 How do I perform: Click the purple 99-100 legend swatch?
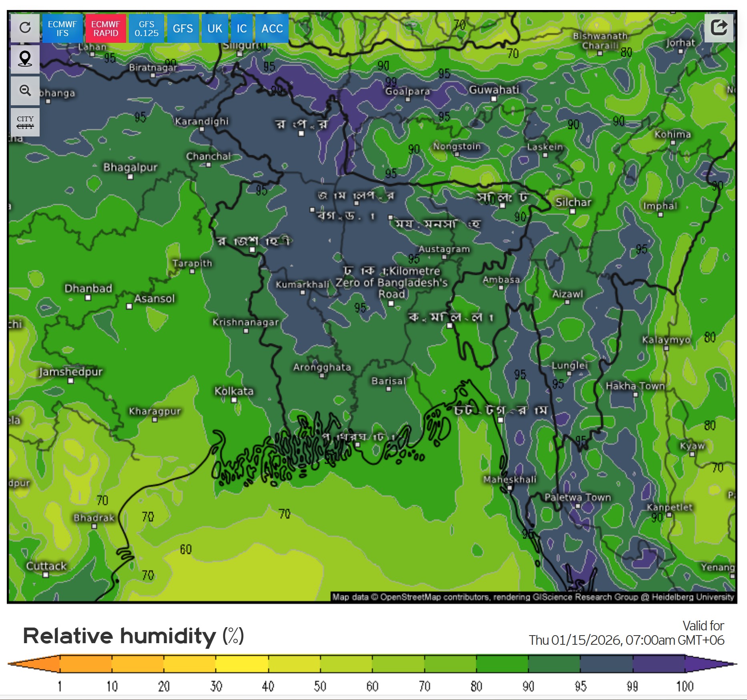tap(659, 664)
